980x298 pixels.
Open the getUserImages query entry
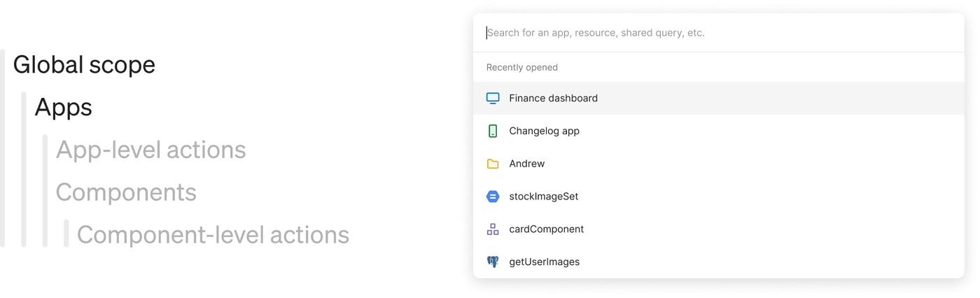pos(544,262)
